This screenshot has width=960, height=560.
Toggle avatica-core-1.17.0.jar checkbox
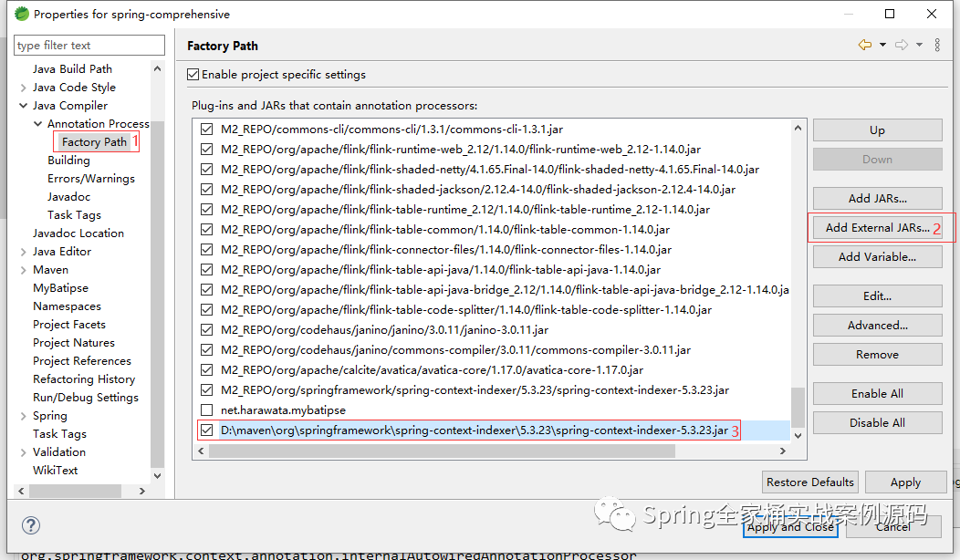point(207,370)
